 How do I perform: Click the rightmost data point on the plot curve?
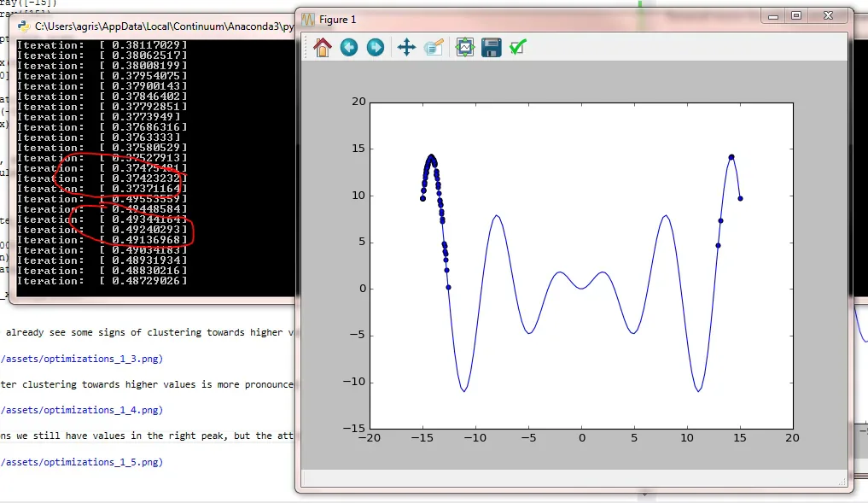tap(740, 198)
